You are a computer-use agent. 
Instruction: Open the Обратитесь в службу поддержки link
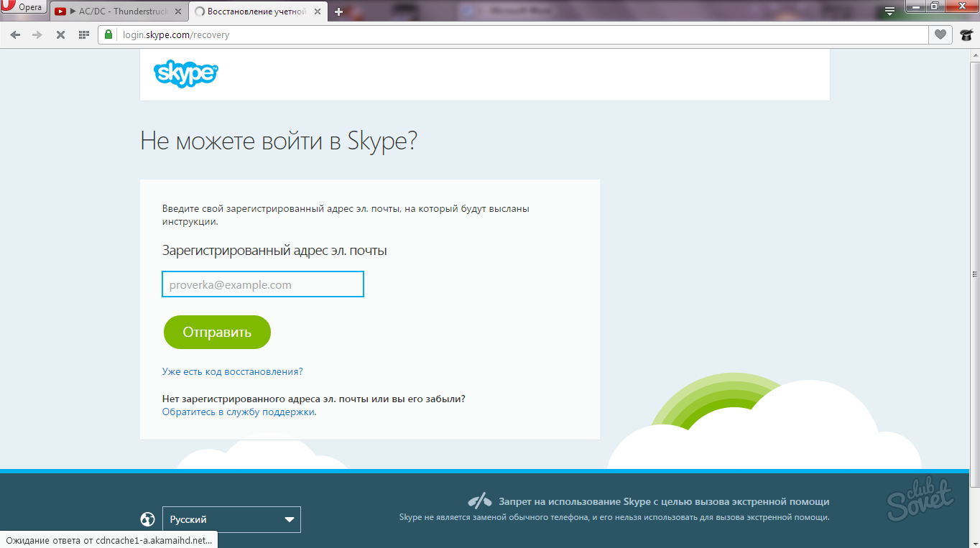[239, 412]
